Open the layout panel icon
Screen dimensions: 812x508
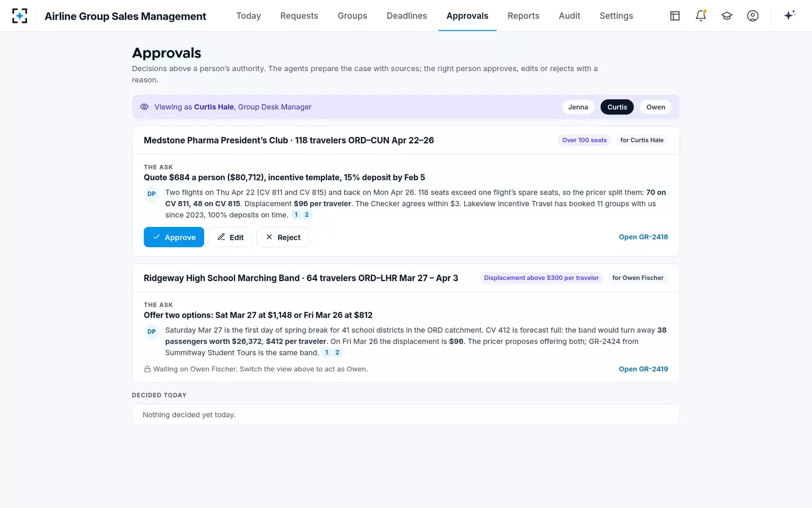pyautogui.click(x=675, y=16)
